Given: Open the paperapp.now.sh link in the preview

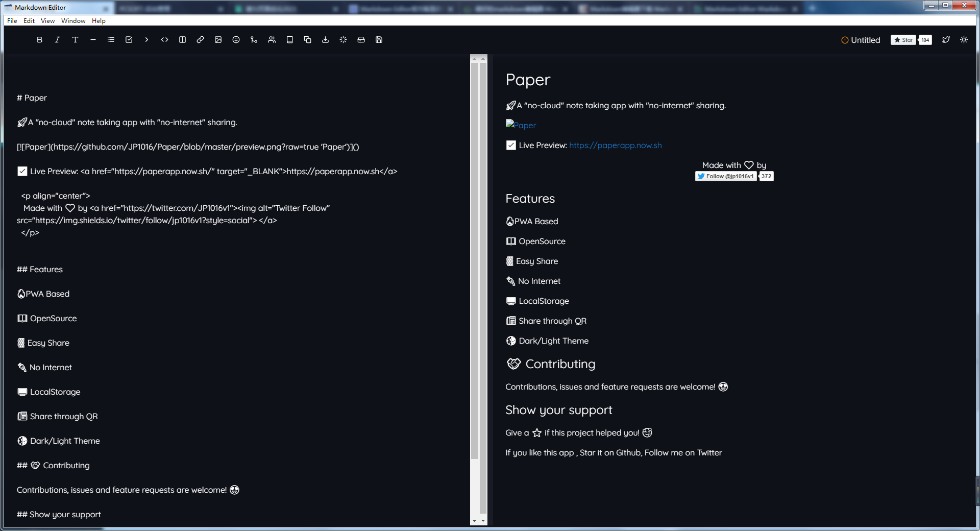Looking at the screenshot, I should [x=615, y=146].
